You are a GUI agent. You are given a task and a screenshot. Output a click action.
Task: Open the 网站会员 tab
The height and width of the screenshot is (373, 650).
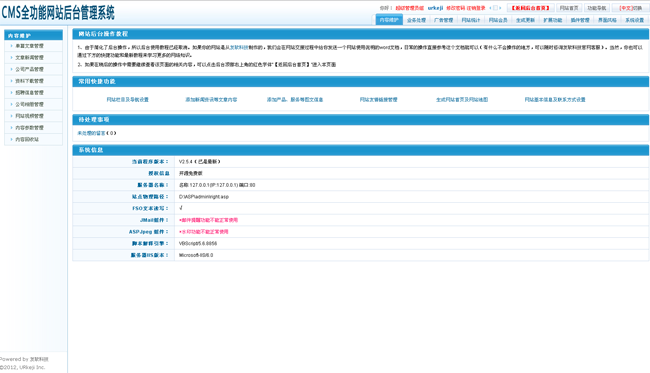click(498, 20)
